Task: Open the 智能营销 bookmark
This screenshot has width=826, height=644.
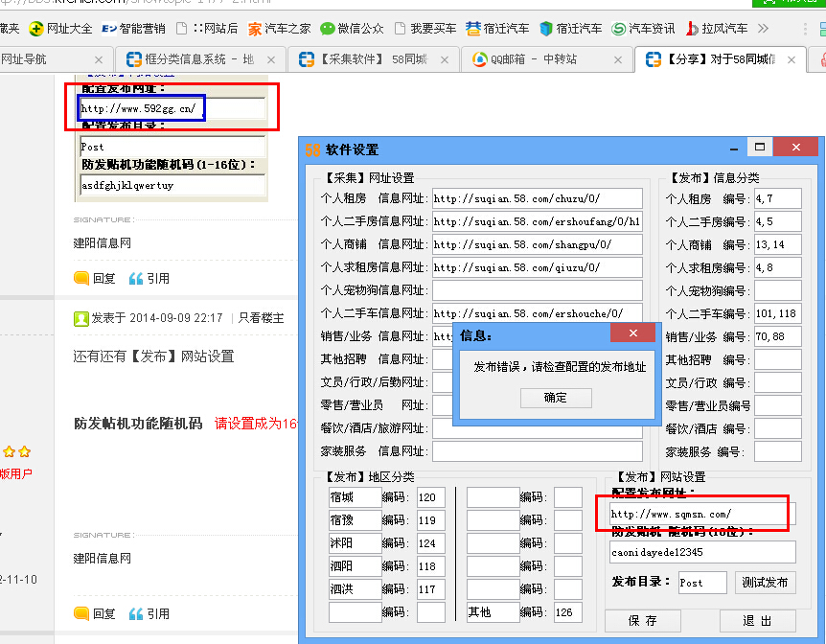Action: tap(133, 29)
